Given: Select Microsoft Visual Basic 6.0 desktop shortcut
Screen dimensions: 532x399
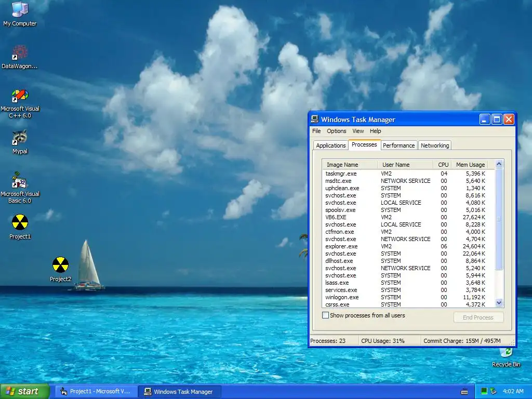Looking at the screenshot, I should click(x=20, y=188).
